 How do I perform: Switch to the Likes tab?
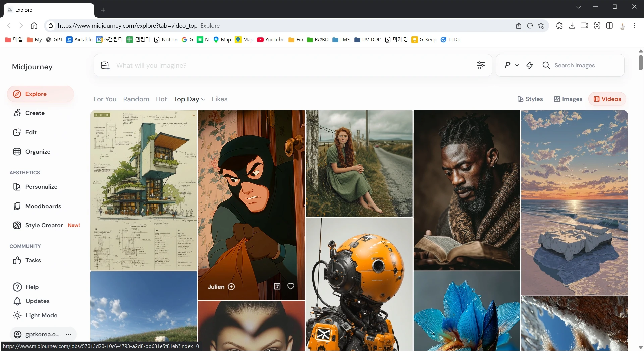[220, 99]
